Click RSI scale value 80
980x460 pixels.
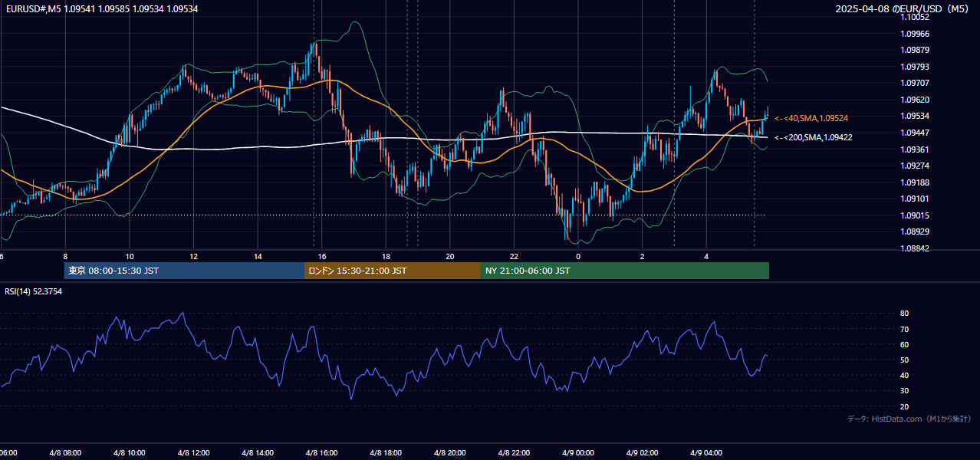905,314
